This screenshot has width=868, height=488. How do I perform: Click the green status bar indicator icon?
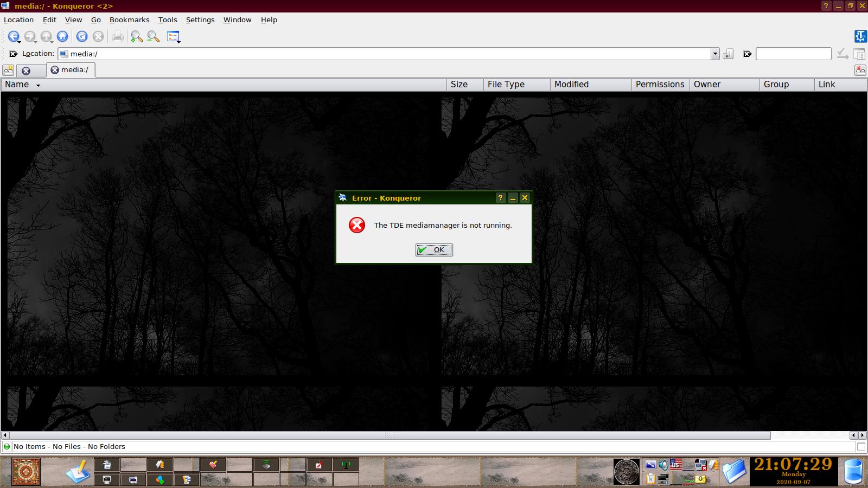pyautogui.click(x=7, y=447)
